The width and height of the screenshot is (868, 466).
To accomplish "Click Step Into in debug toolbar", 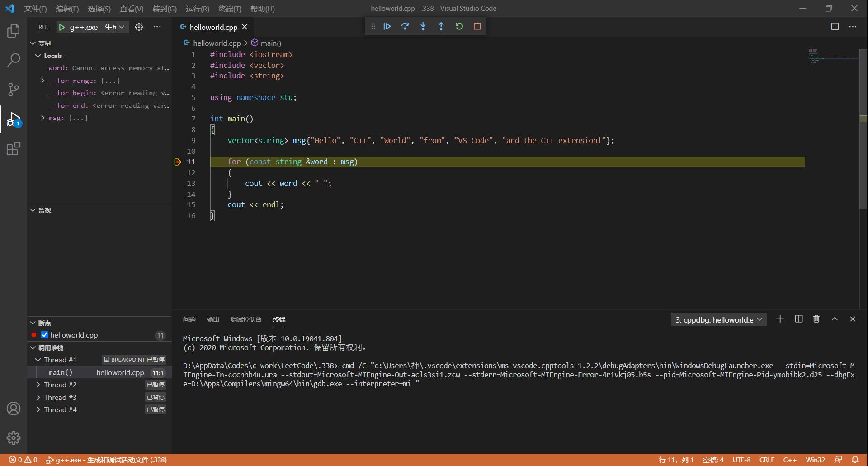I will coord(423,26).
